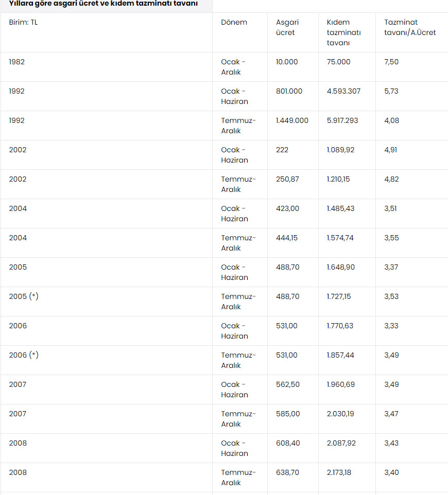Select the '2005 (*)' year cell
Image resolution: width=448 pixels, height=495 pixels.
tap(24, 296)
